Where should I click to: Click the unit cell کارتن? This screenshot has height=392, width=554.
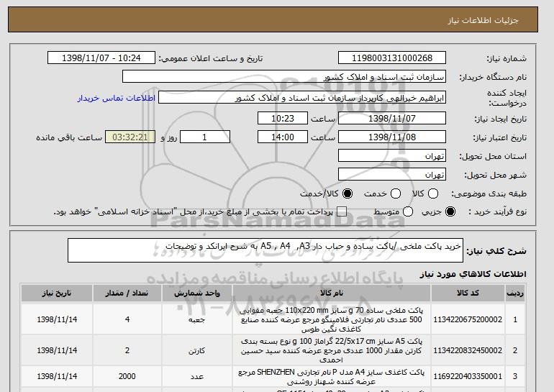tap(197, 350)
